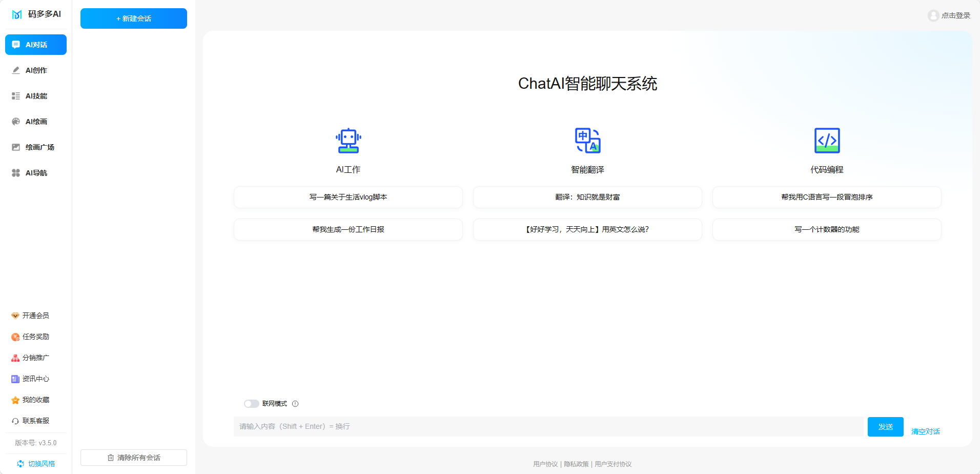Open the AI导航 menu item
This screenshot has height=474, width=980.
(36, 173)
